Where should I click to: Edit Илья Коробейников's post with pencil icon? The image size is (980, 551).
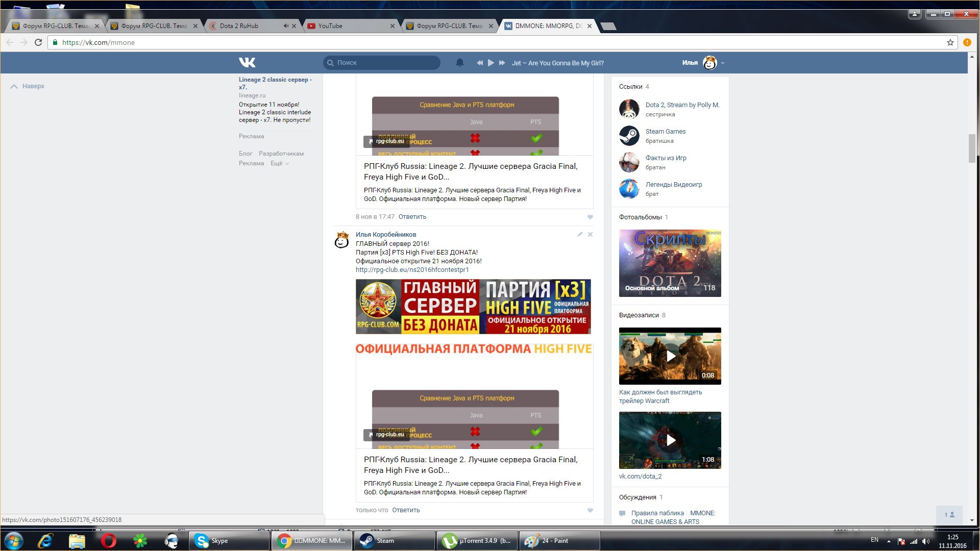[x=579, y=235]
